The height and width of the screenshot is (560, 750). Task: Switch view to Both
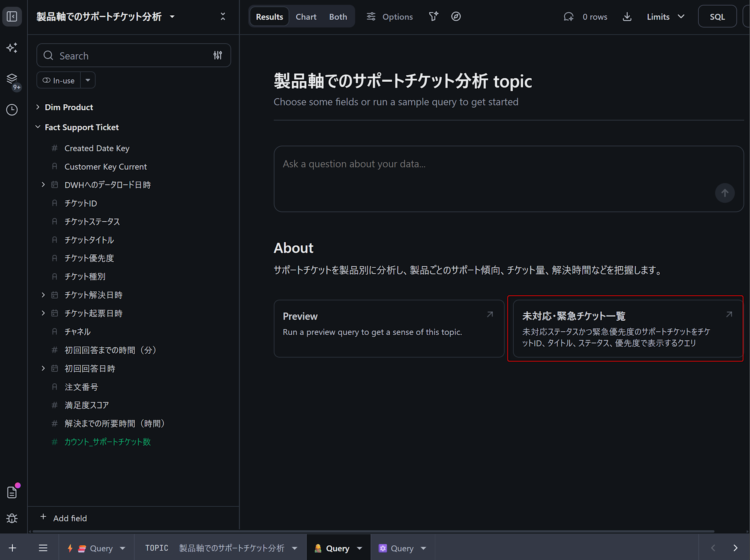(338, 17)
